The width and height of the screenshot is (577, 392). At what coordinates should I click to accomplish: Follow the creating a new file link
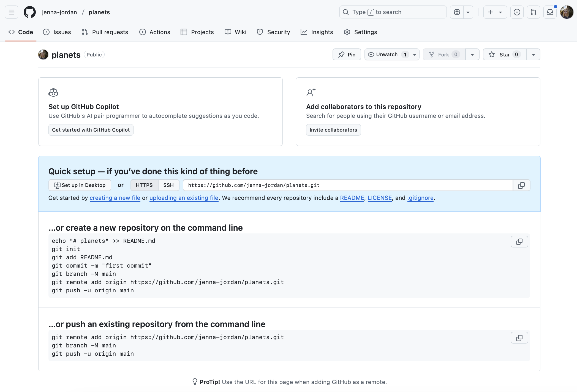click(115, 198)
